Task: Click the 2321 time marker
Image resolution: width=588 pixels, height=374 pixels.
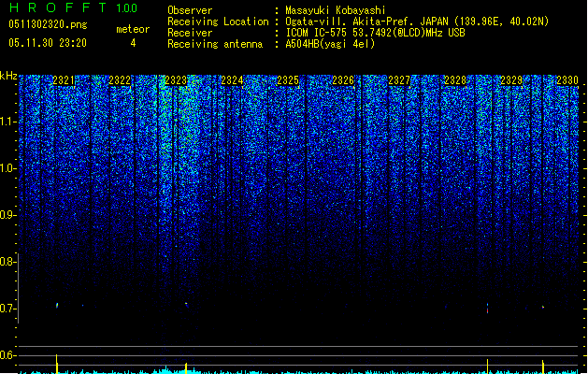Action: tap(64, 80)
